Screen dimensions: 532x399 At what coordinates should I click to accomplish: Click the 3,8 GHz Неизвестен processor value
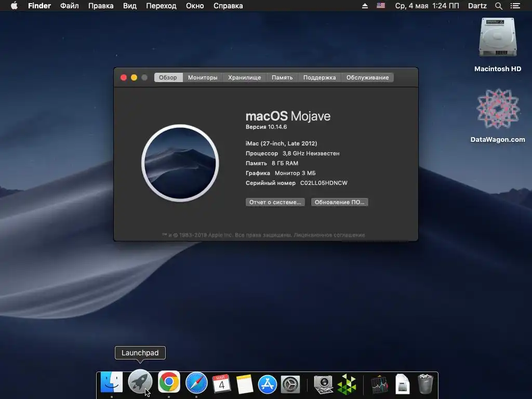coord(311,153)
